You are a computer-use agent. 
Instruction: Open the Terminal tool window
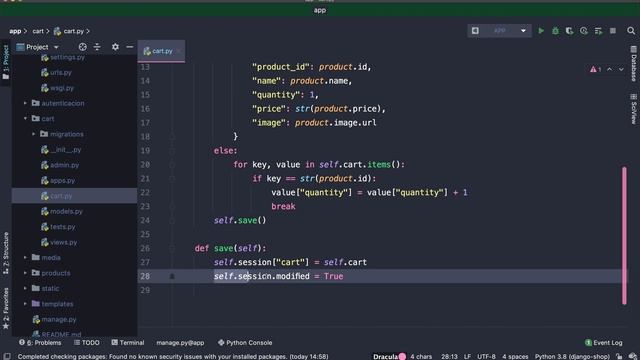[128, 343]
